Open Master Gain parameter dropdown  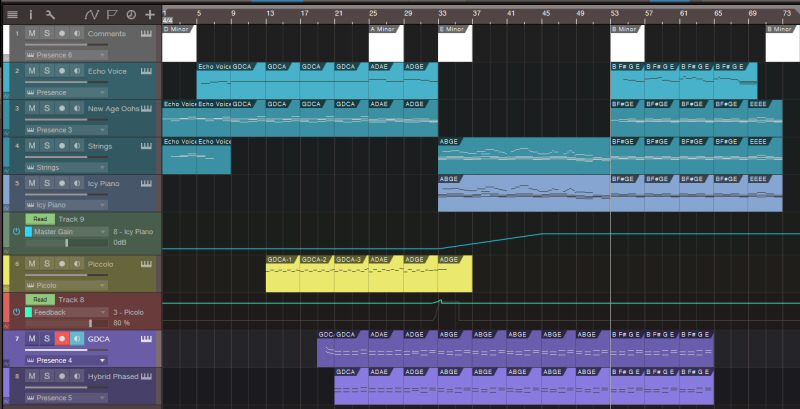point(66,232)
